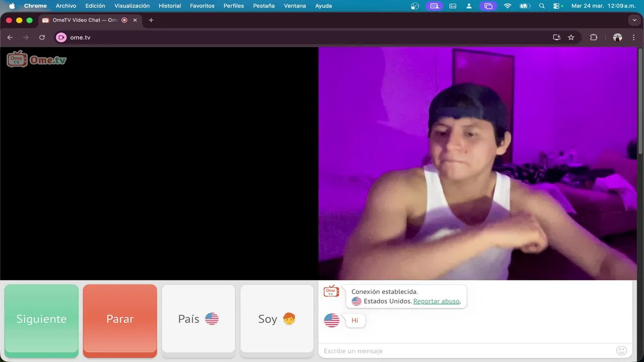
Task: Close the OmeTV Video Chat tab
Action: (x=135, y=20)
